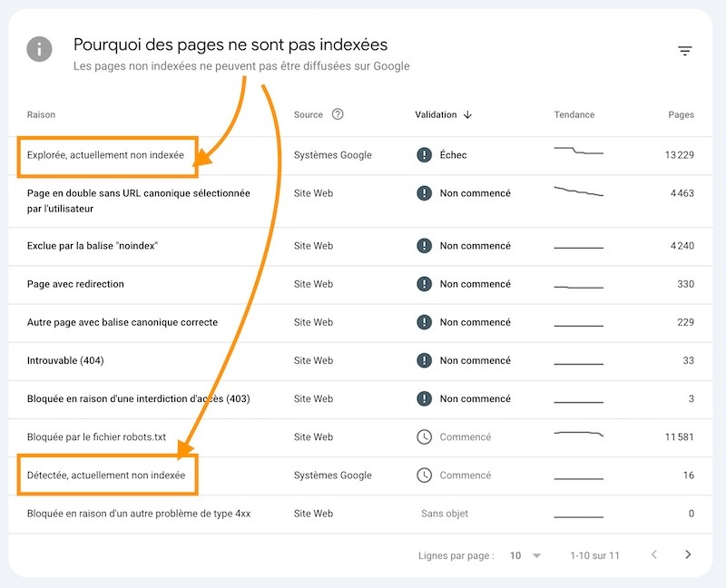Click 'Commencé' status in Détectée row
The height and width of the screenshot is (588, 726).
[x=465, y=475]
